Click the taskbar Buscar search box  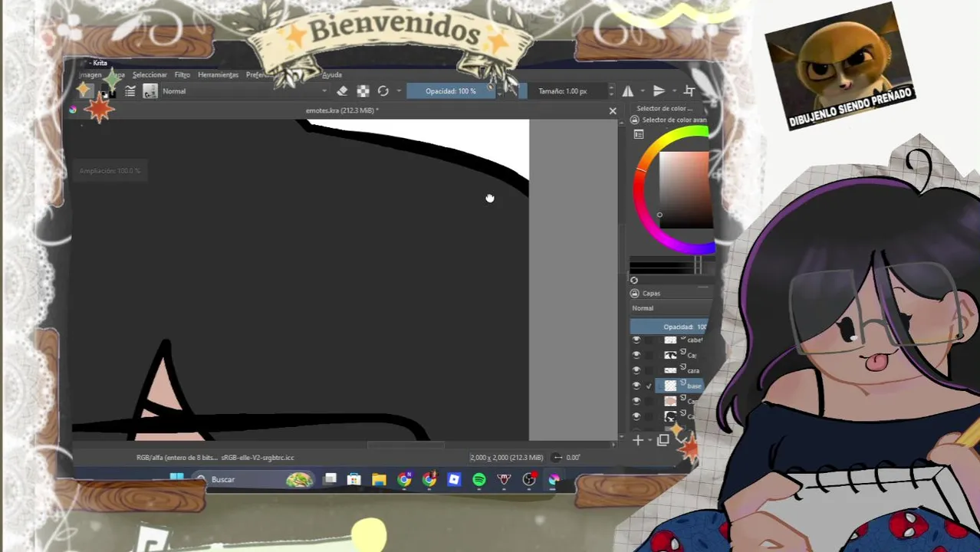pos(253,480)
